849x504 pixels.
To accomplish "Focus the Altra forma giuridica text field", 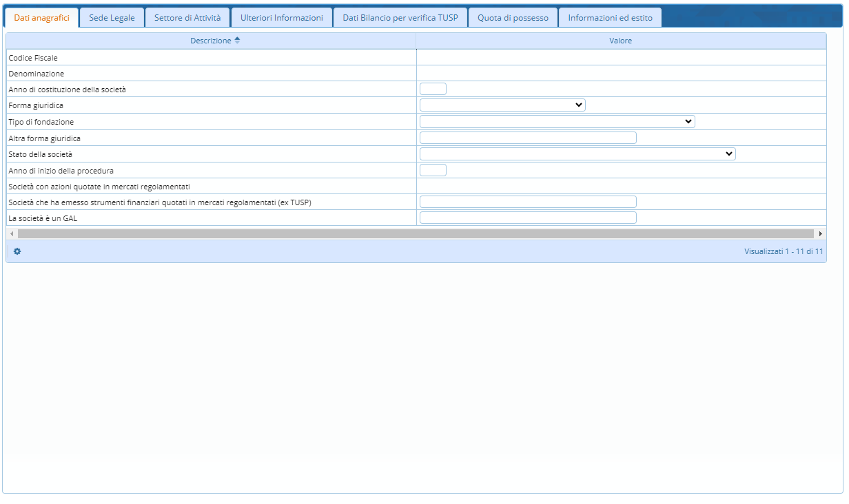I will [528, 138].
